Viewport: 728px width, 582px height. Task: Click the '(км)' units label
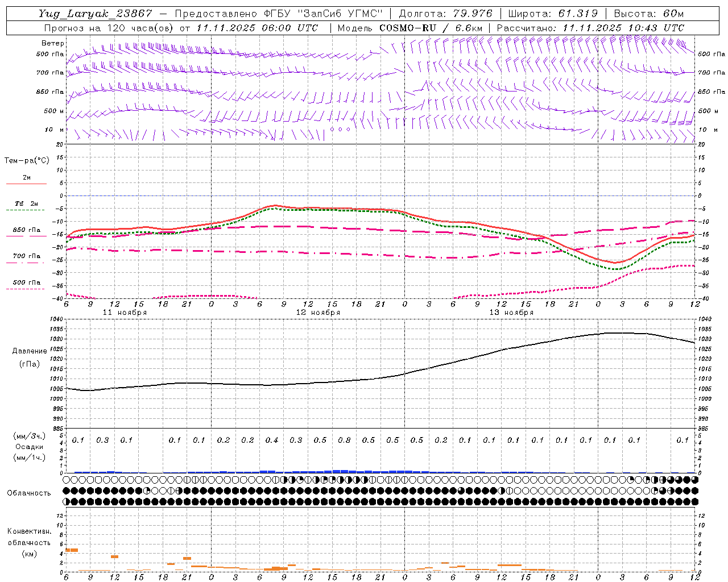pos(29,554)
